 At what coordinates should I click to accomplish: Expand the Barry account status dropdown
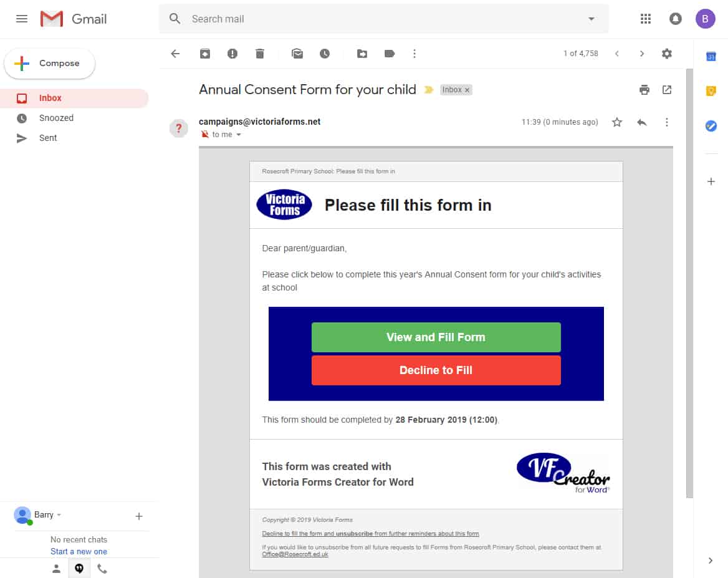59,515
